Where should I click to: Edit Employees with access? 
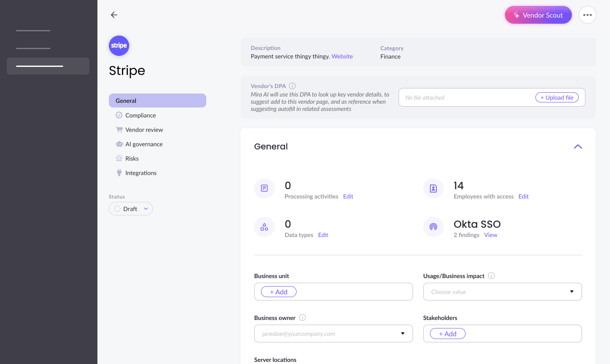click(523, 196)
